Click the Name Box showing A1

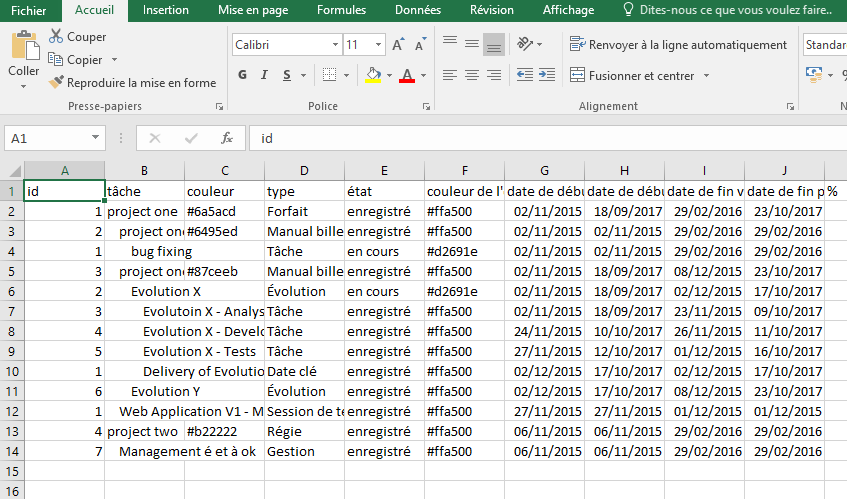point(45,138)
